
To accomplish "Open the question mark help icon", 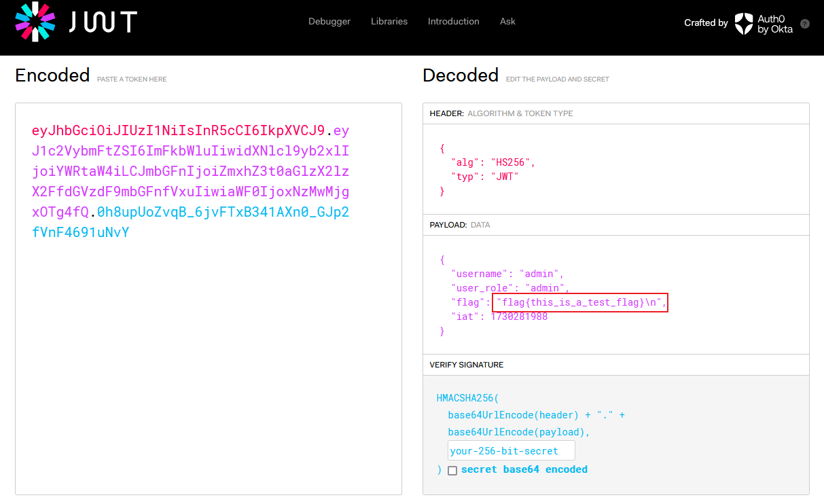I will pos(805,23).
